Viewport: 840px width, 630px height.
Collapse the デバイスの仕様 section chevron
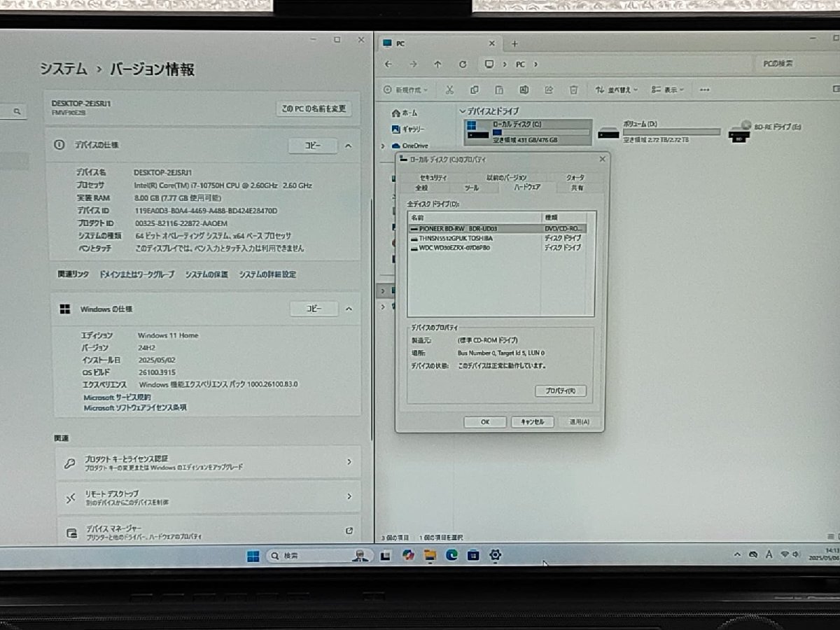(348, 146)
